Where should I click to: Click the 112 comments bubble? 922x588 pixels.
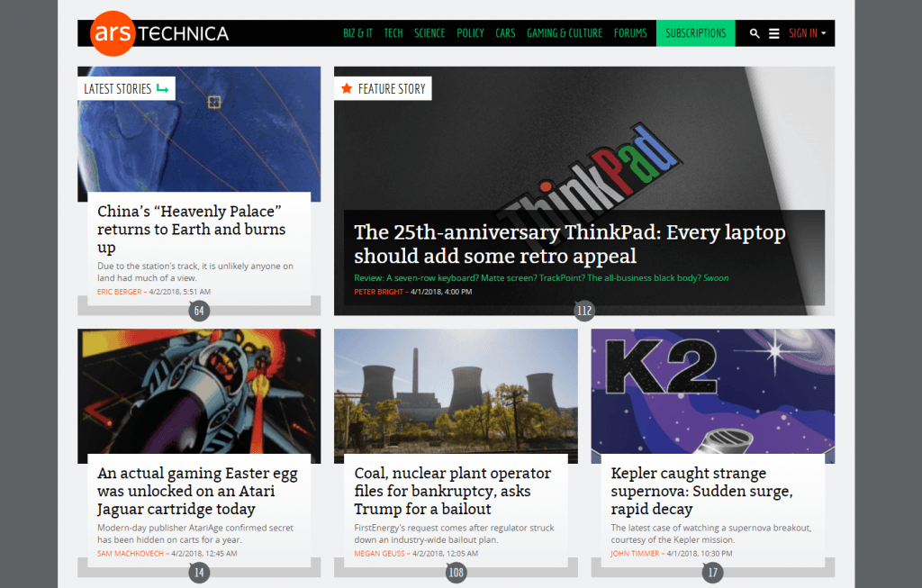pos(584,312)
